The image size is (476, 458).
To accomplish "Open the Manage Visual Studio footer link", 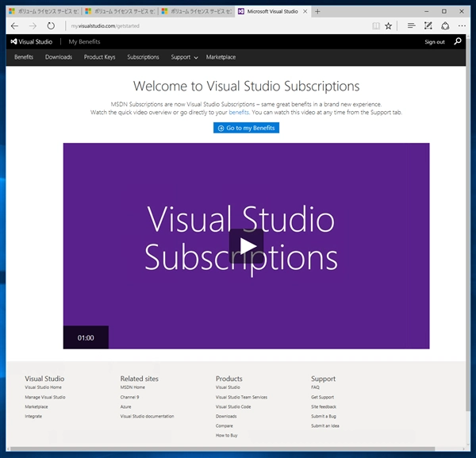I will coord(45,397).
